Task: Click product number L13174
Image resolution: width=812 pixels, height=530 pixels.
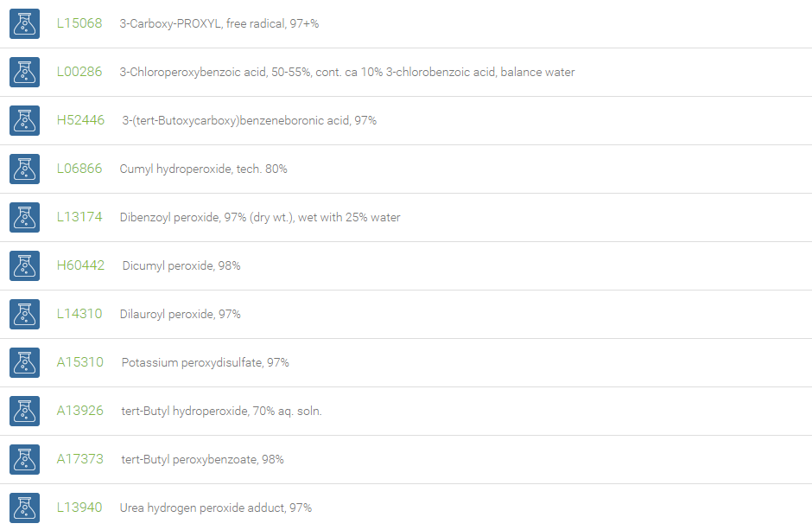Action: (79, 217)
